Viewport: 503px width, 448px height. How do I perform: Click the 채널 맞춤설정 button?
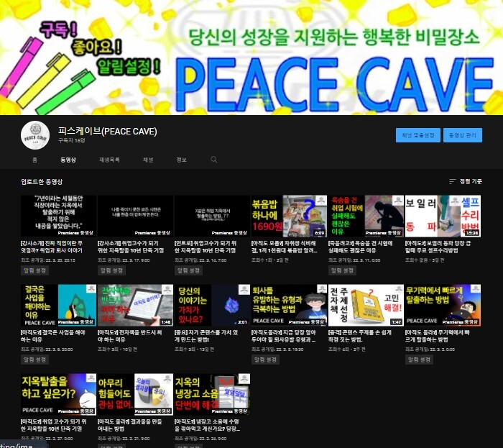click(418, 135)
